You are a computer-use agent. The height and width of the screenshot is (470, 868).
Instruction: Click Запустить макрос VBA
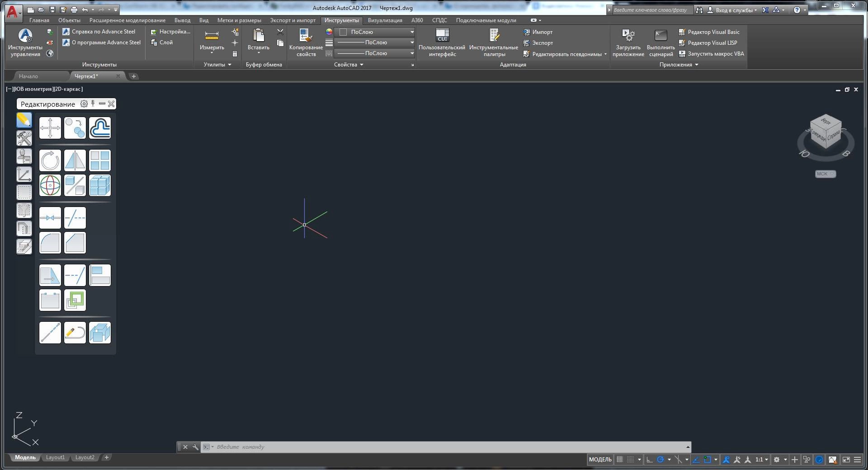point(711,54)
